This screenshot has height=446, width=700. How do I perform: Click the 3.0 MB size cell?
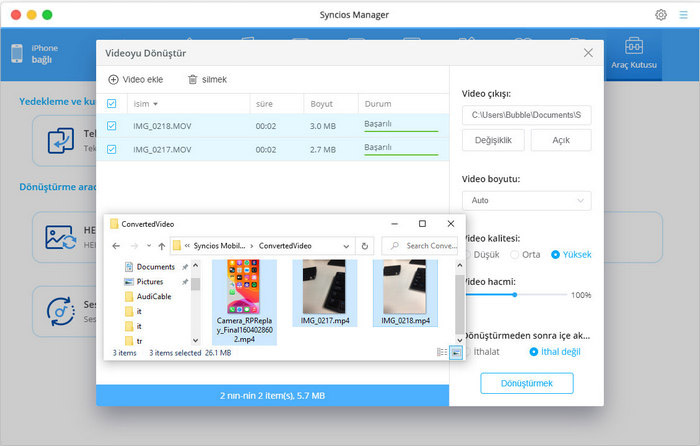323,126
